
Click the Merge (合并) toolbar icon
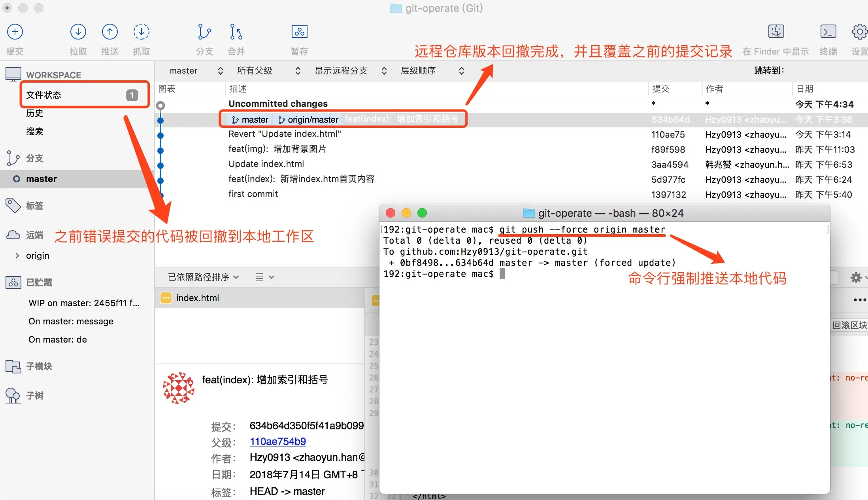click(236, 32)
